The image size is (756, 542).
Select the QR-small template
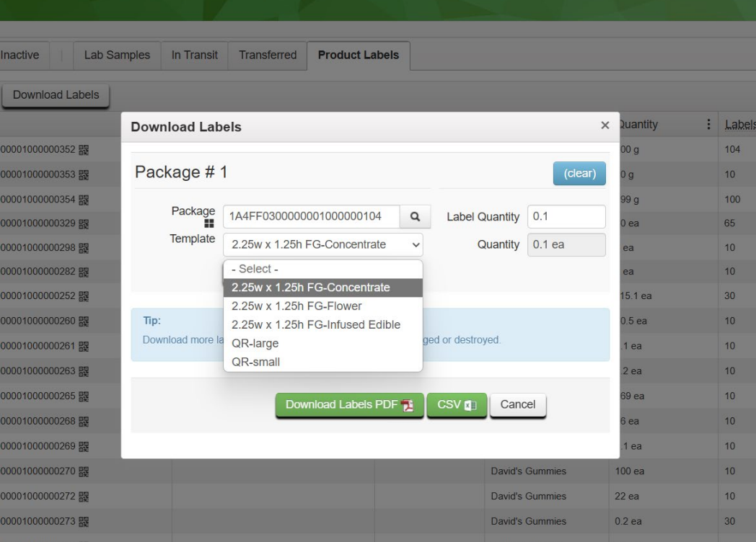[x=323, y=363]
